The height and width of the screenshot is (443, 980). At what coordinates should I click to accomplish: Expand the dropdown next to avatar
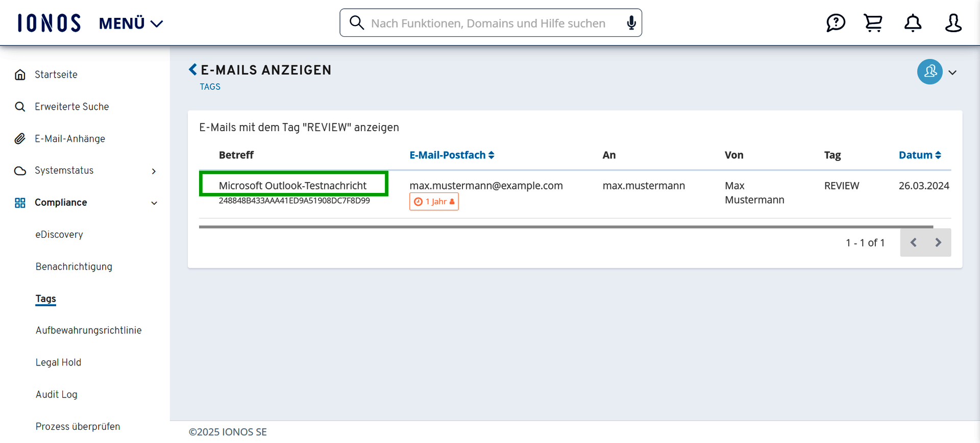coord(952,72)
